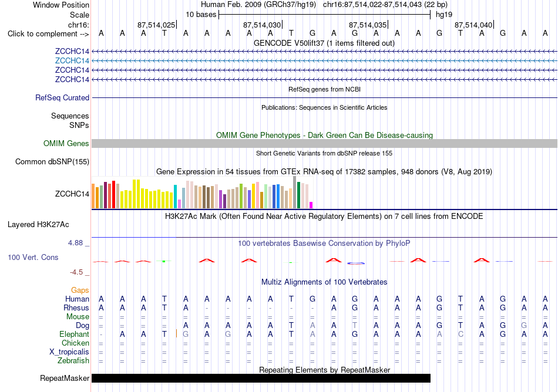This screenshot has width=558, height=392.
Task: Click the 10 bases scale bar
Action: coord(325,15)
